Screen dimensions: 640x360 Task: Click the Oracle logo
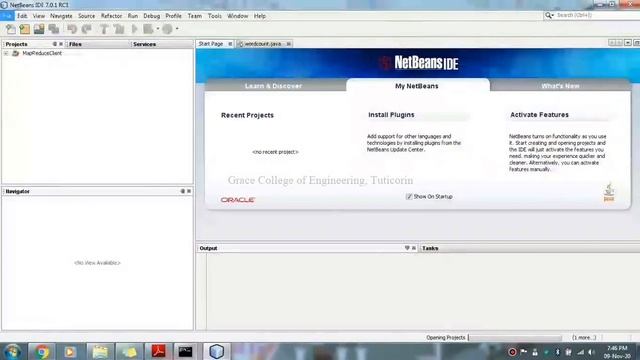click(238, 200)
